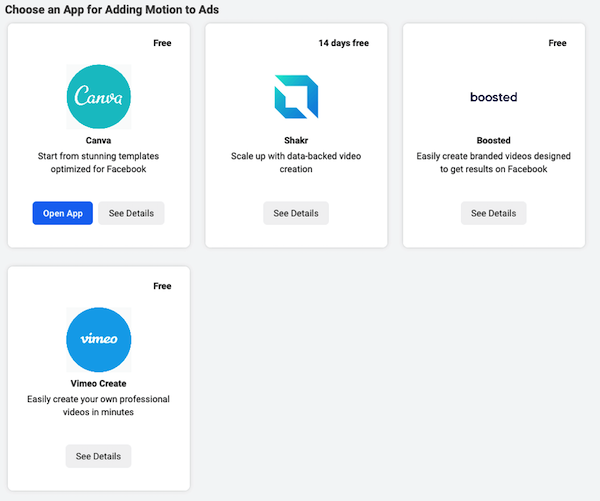
Task: Click Canva's 'Start from stunning templates' description
Action: coord(98,162)
